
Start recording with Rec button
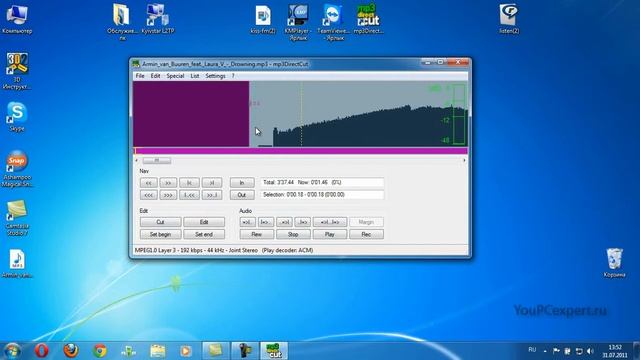point(366,234)
